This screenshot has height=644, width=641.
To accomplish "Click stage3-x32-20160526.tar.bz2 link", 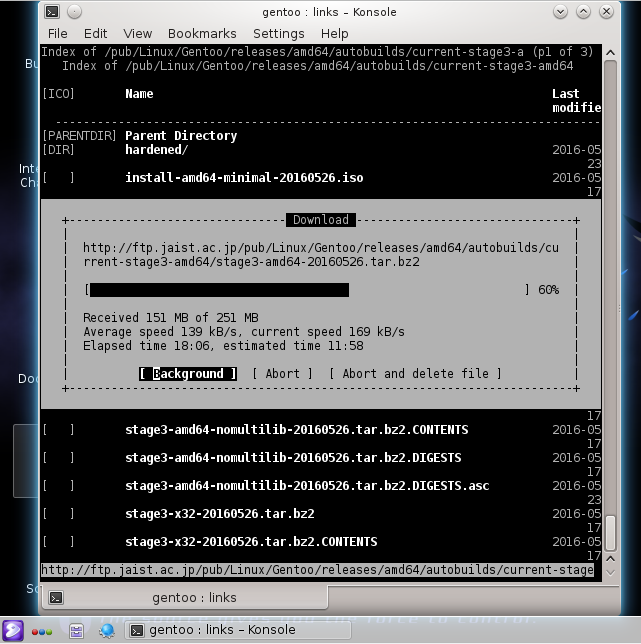I will pyautogui.click(x=220, y=514).
